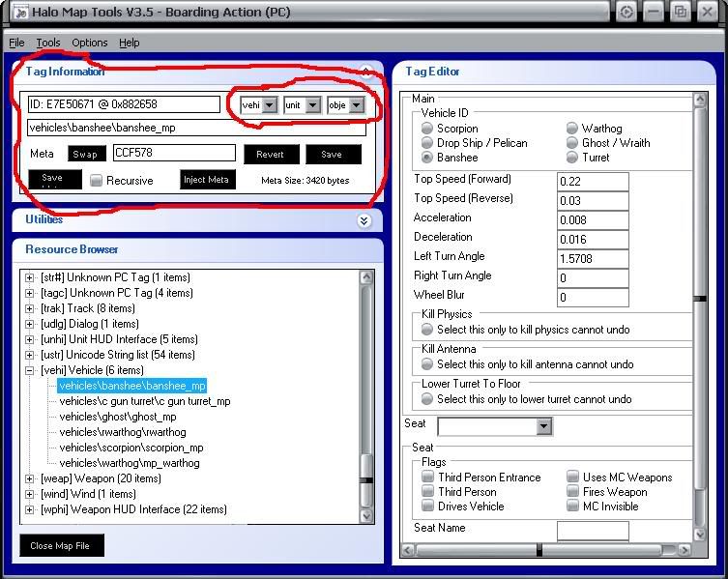Toggle Third Person Entrance checkbox
728x579 pixels.
pos(427,477)
